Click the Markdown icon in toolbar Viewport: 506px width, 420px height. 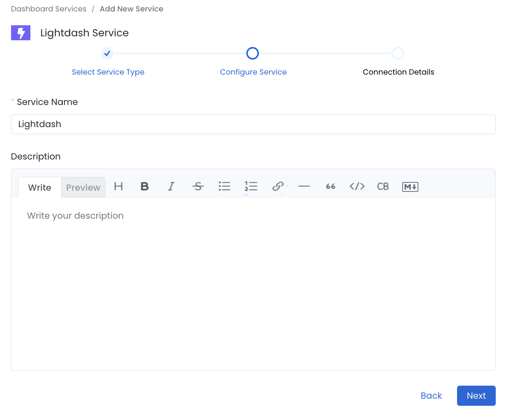410,187
